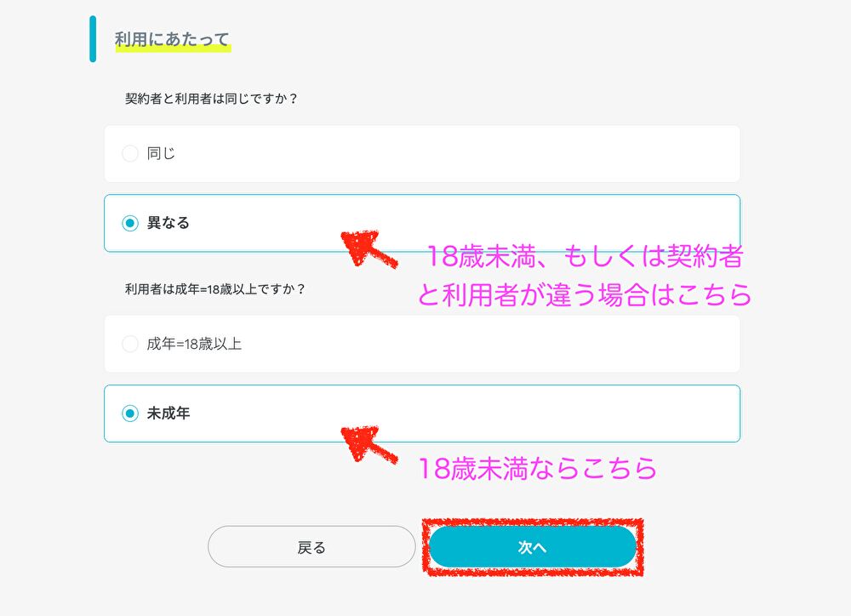Go back with the 戻る button
The width and height of the screenshot is (851, 616).
click(x=311, y=547)
